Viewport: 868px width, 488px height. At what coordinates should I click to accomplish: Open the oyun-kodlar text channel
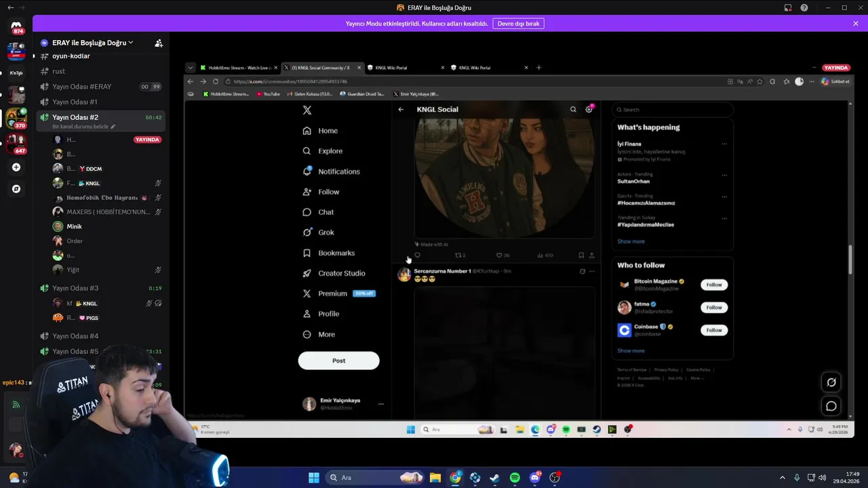102,56
